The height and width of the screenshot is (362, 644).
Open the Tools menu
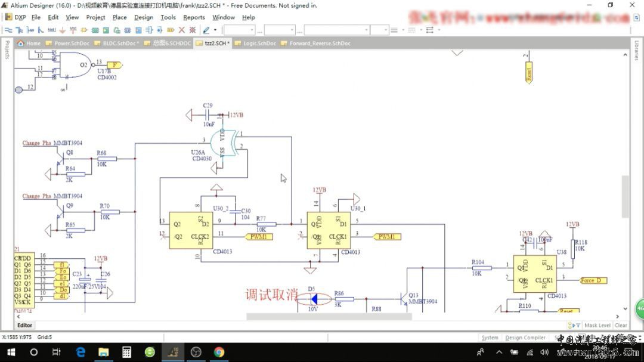pyautogui.click(x=168, y=17)
